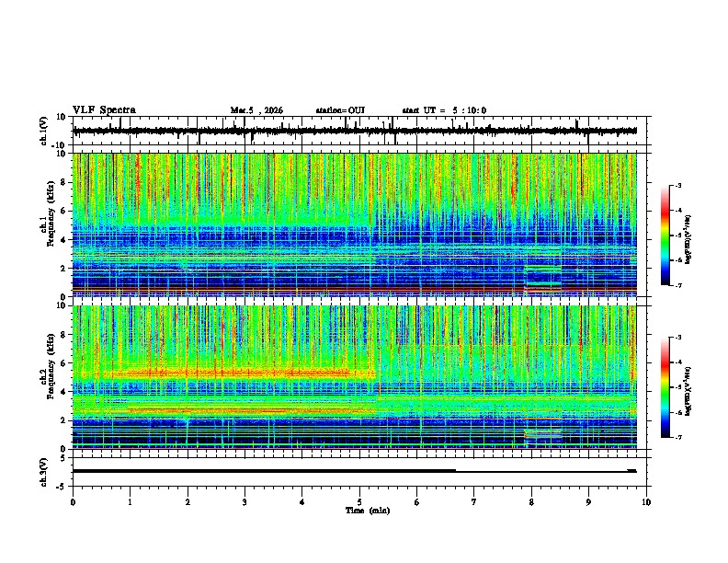The height and width of the screenshot is (563, 728).
Task: Click the "Time (min)" axis label
Action: point(368,511)
